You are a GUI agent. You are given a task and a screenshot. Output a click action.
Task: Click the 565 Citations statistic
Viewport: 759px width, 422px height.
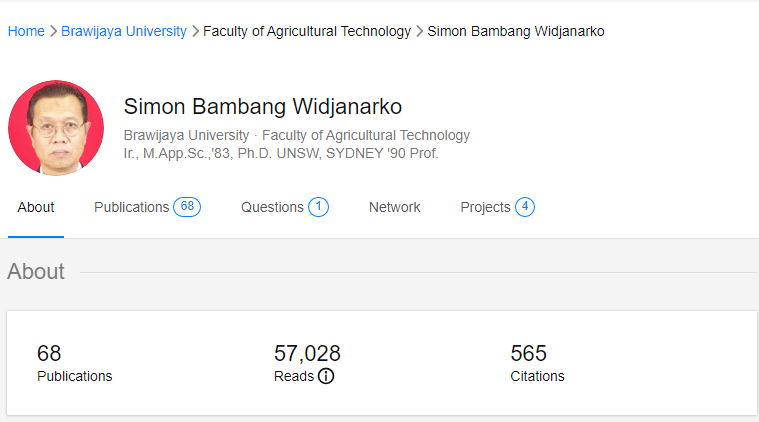[x=537, y=363]
